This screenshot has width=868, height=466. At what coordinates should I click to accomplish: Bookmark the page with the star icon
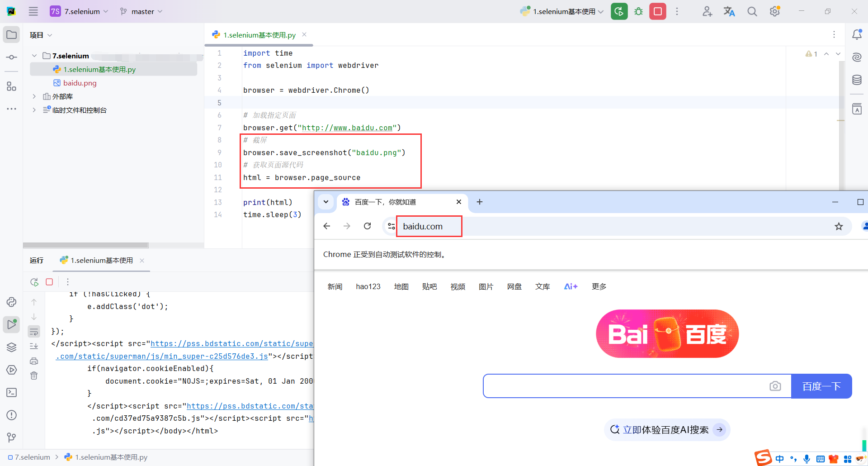point(839,226)
